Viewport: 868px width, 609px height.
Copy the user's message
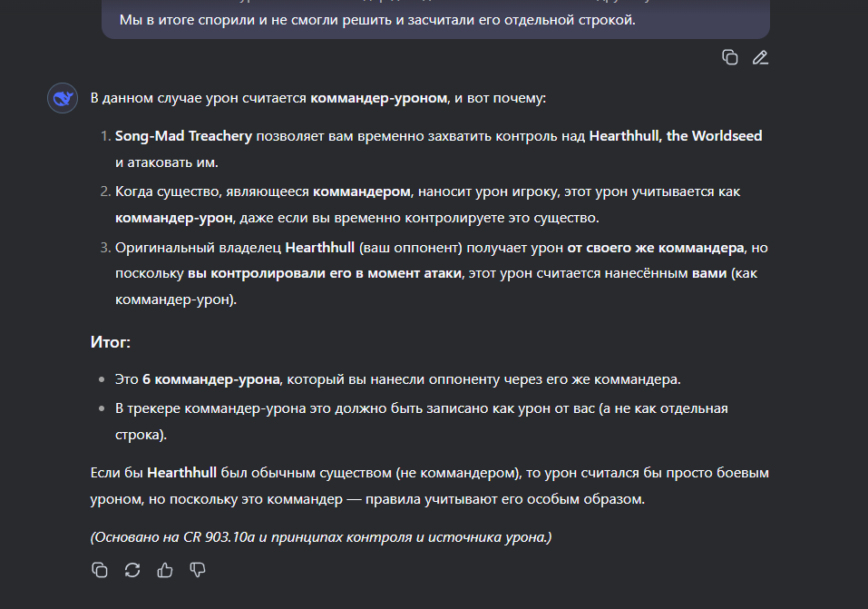point(730,56)
